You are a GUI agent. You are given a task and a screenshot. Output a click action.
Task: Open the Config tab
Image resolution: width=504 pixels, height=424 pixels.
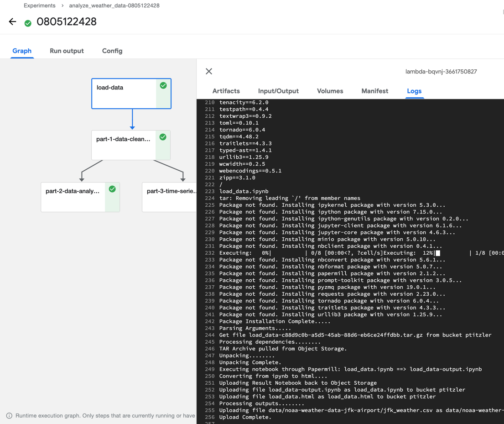pos(112,51)
